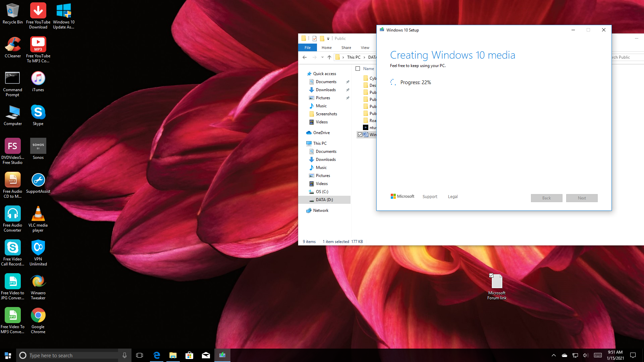Screen dimensions: 644x362
Task: Select Microsoft Forum link file on desktop
Action: tap(497, 287)
